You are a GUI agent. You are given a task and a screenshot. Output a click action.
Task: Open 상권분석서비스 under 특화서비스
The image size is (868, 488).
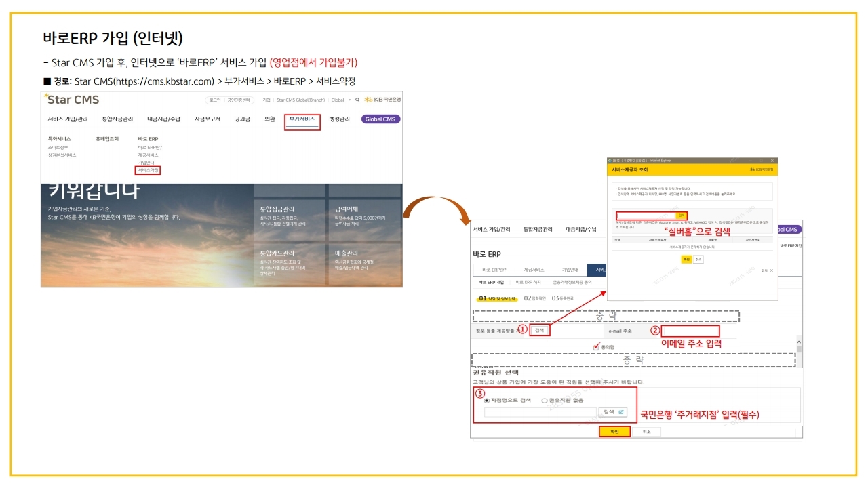click(x=62, y=155)
